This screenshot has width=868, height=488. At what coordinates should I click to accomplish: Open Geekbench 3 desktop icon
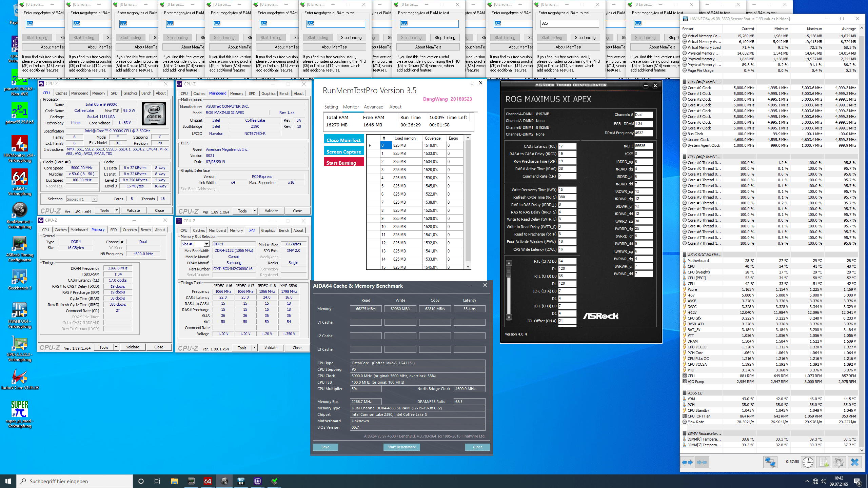(19, 280)
